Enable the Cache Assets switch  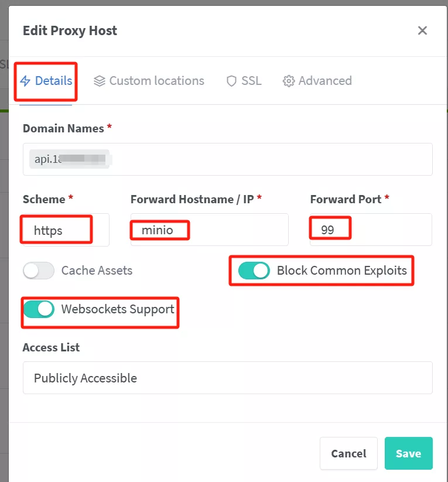38,271
